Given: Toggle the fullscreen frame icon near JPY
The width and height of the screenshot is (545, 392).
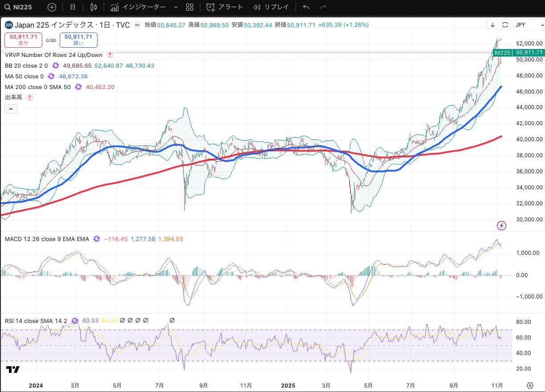Looking at the screenshot, I should pos(505,25).
